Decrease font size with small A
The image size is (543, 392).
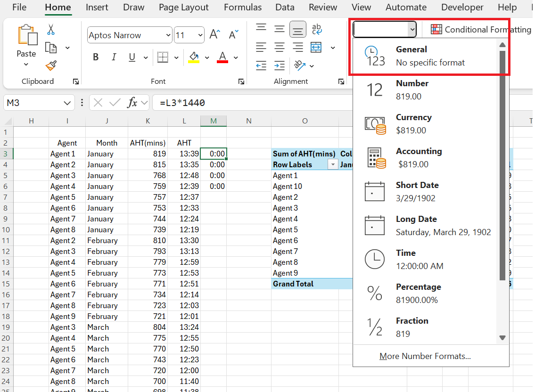[x=234, y=34]
